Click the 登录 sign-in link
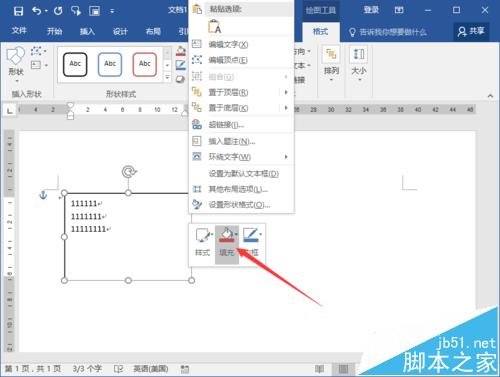This screenshot has height=377, width=500. (371, 10)
